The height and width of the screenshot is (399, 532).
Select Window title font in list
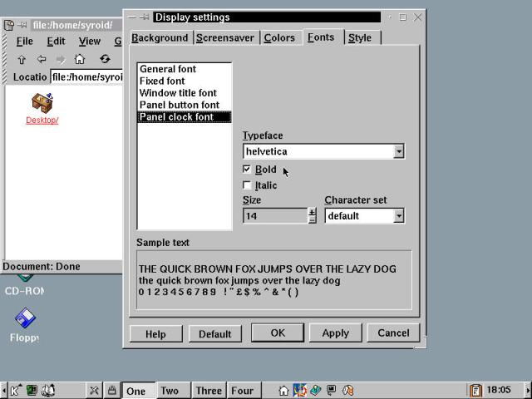coord(178,93)
